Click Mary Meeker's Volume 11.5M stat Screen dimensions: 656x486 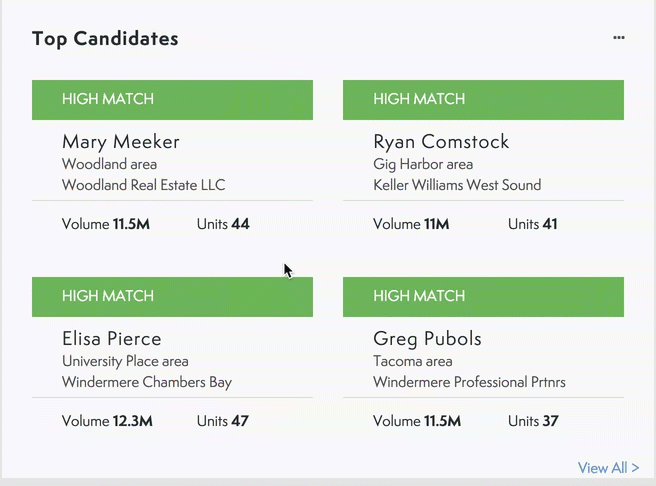click(106, 224)
